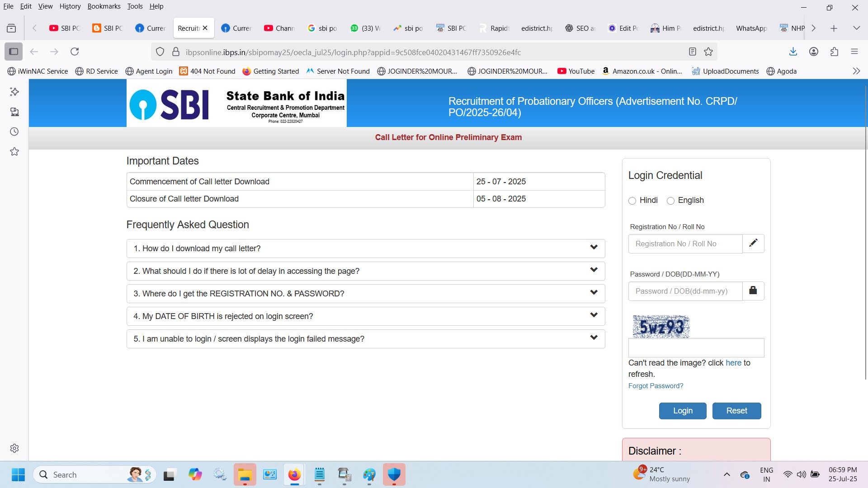
Task: Go back to previous page
Action: click(x=34, y=52)
